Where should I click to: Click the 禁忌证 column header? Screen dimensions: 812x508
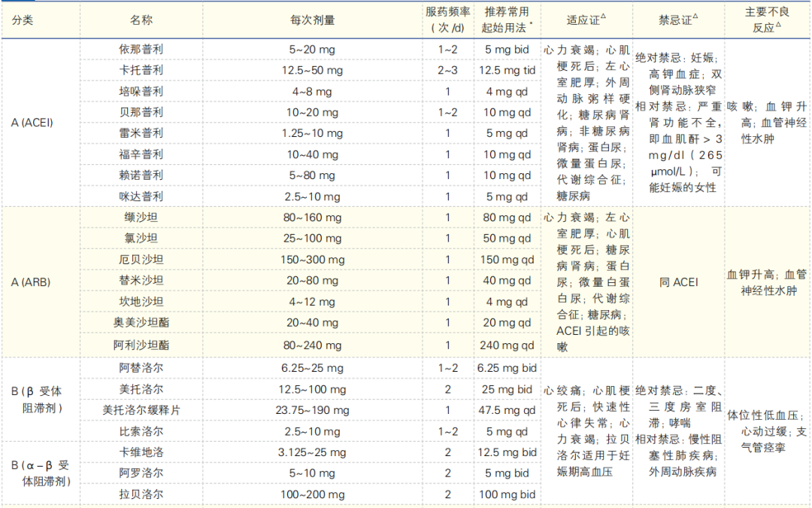pyautogui.click(x=678, y=20)
